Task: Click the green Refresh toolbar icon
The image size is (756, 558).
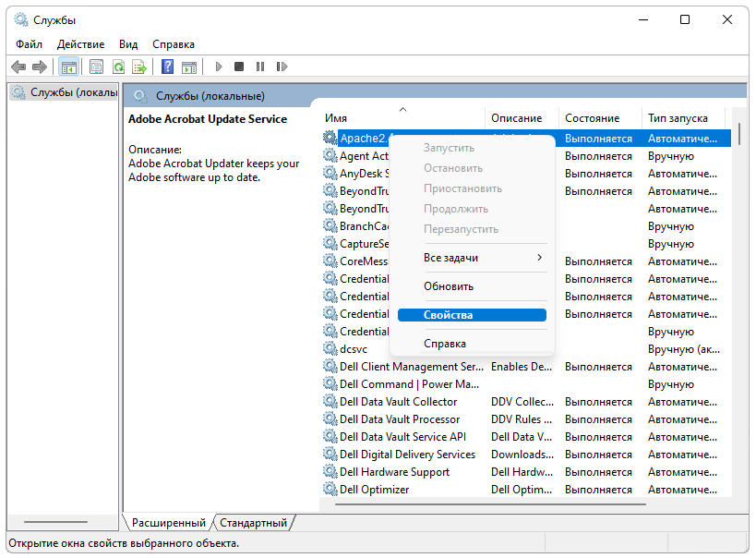Action: click(x=118, y=67)
